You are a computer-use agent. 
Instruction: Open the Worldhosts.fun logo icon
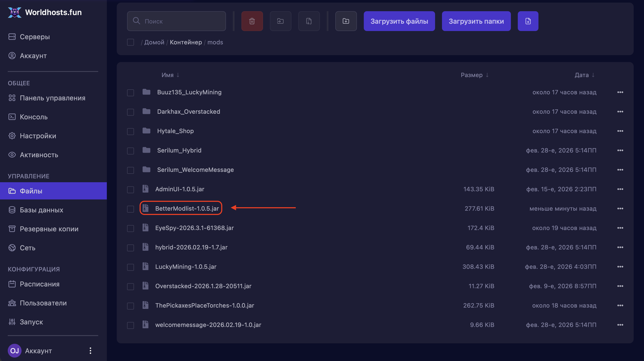[14, 12]
